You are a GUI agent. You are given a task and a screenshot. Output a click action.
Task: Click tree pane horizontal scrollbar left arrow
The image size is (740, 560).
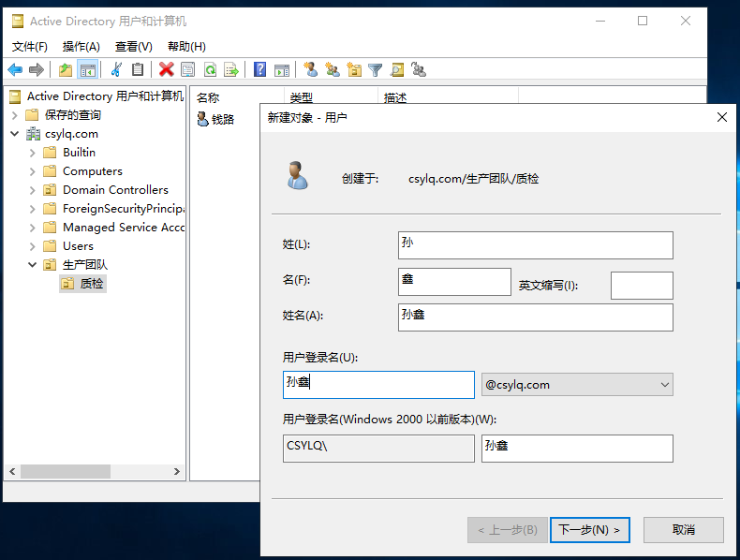tap(12, 471)
